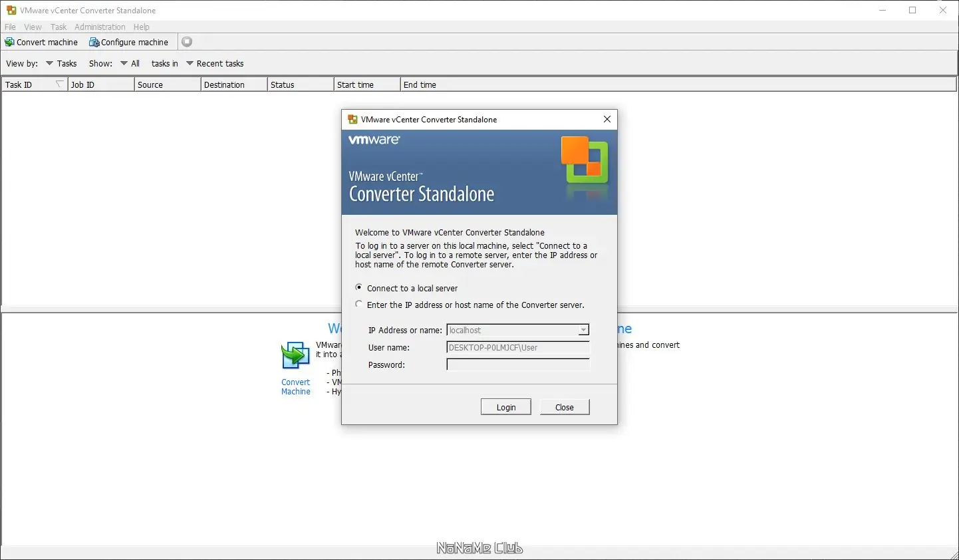The image size is (959, 560).
Task: Select Connect to a local server
Action: 359,288
